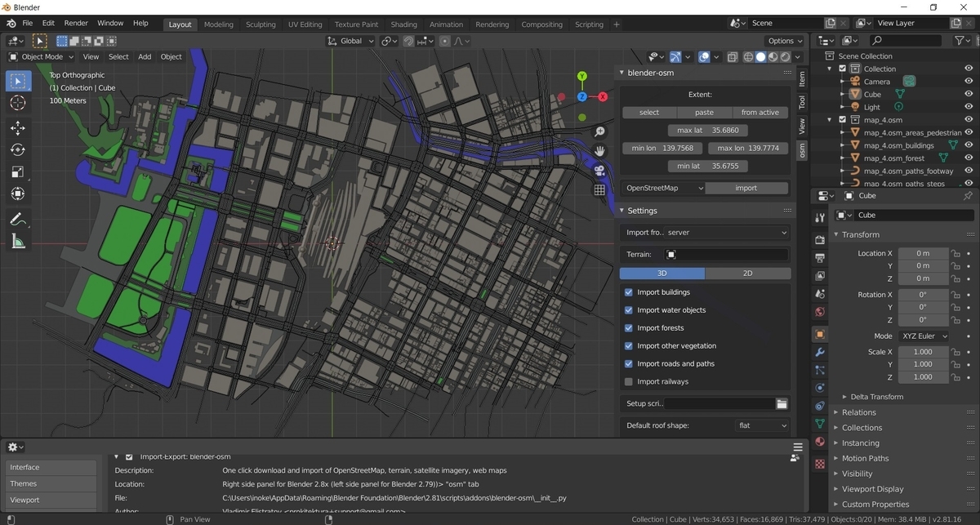Uncheck Import roads and paths

[628, 364]
